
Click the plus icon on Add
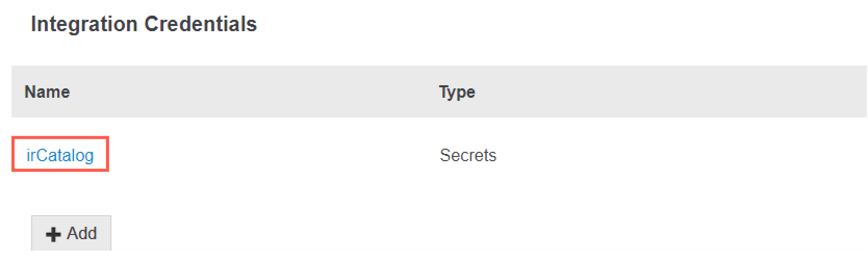pyautogui.click(x=53, y=234)
